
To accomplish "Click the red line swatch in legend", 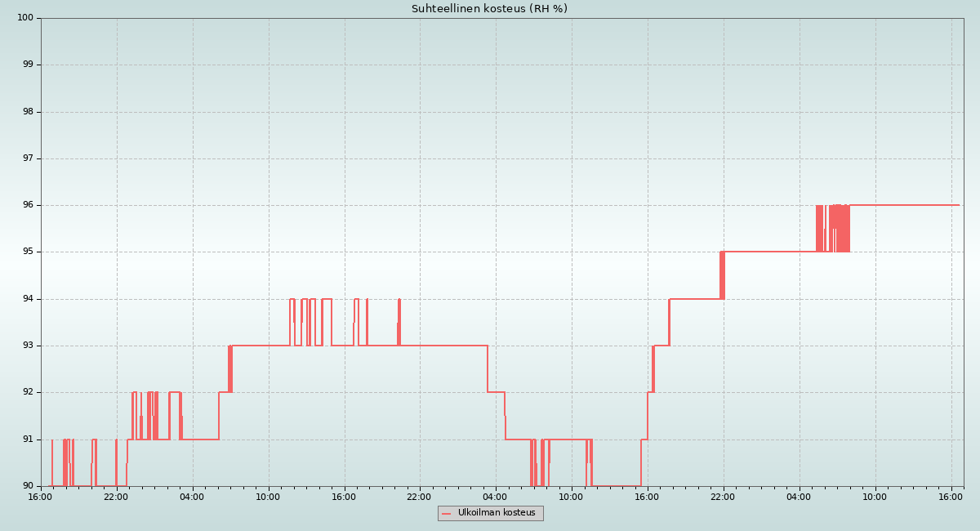I will (446, 514).
